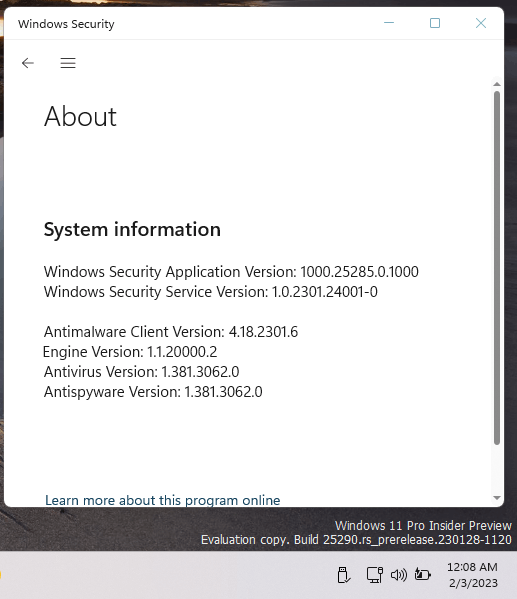Go back using the back arrow
The image size is (517, 599).
point(28,63)
